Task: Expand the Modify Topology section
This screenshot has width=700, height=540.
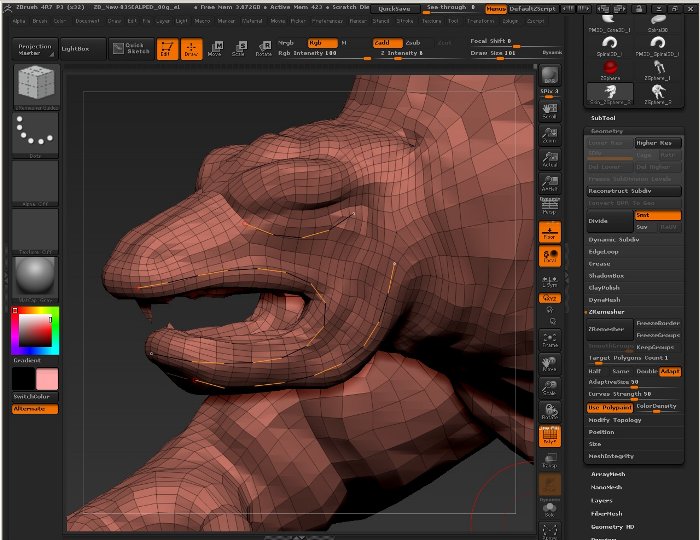Action: pos(616,420)
